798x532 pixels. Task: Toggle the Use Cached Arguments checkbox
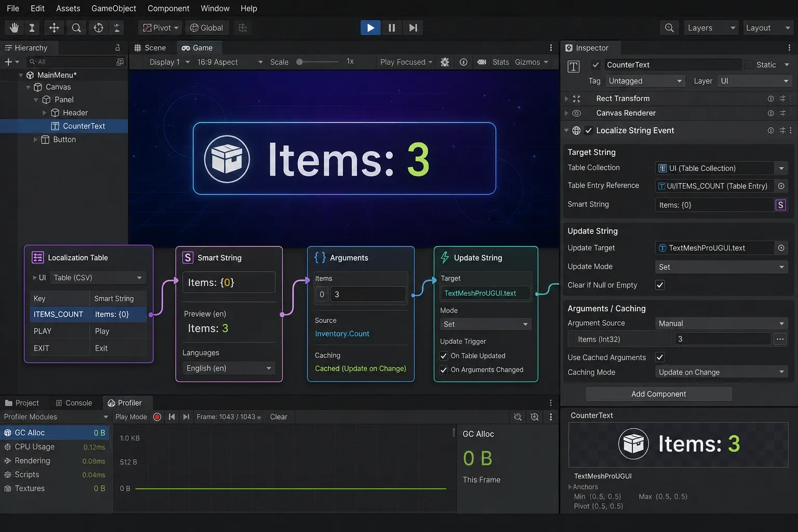pos(660,357)
